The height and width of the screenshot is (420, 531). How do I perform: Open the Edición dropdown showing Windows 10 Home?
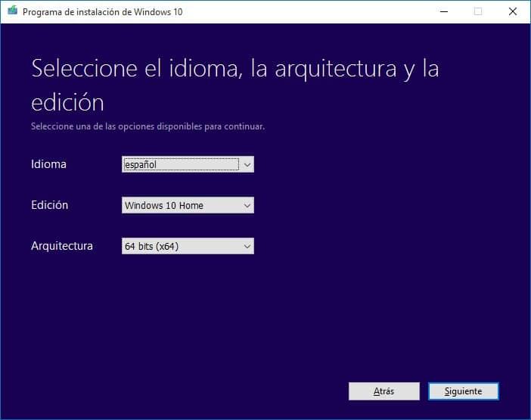181,205
